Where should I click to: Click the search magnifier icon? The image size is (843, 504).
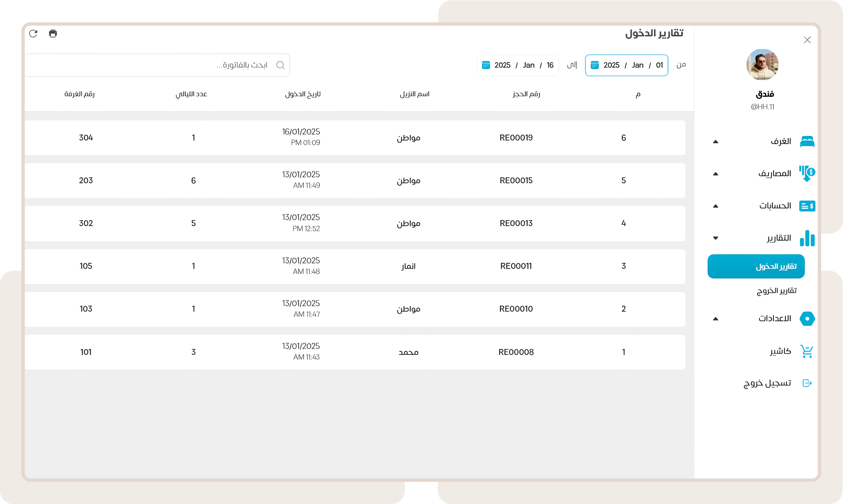coord(280,65)
